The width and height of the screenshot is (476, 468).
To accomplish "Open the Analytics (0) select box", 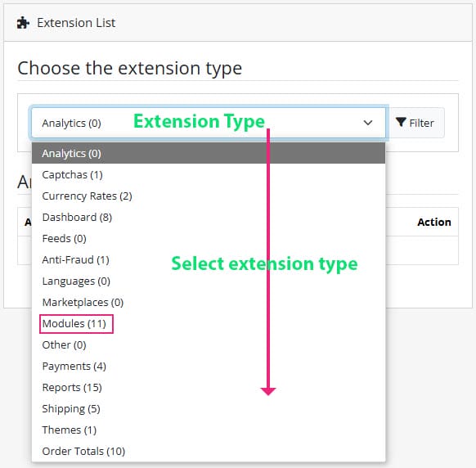I will point(209,123).
